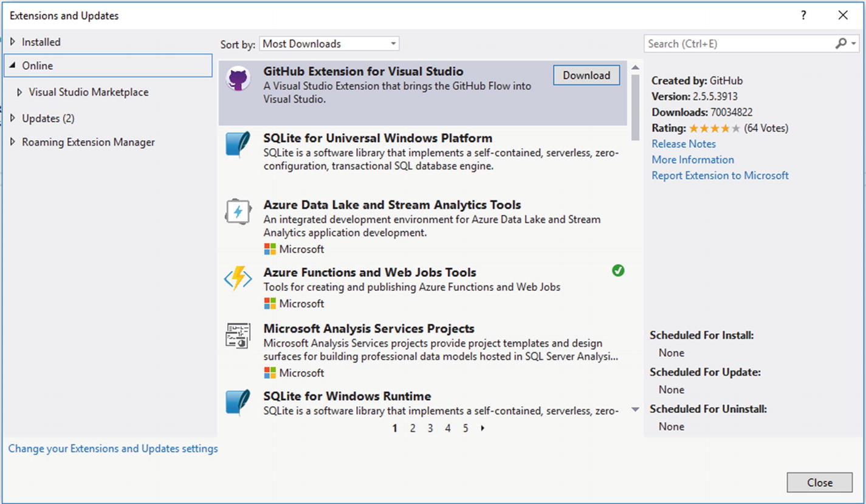Click the rating stars for GitHub Extension
The height and width of the screenshot is (504, 866).
tap(715, 128)
